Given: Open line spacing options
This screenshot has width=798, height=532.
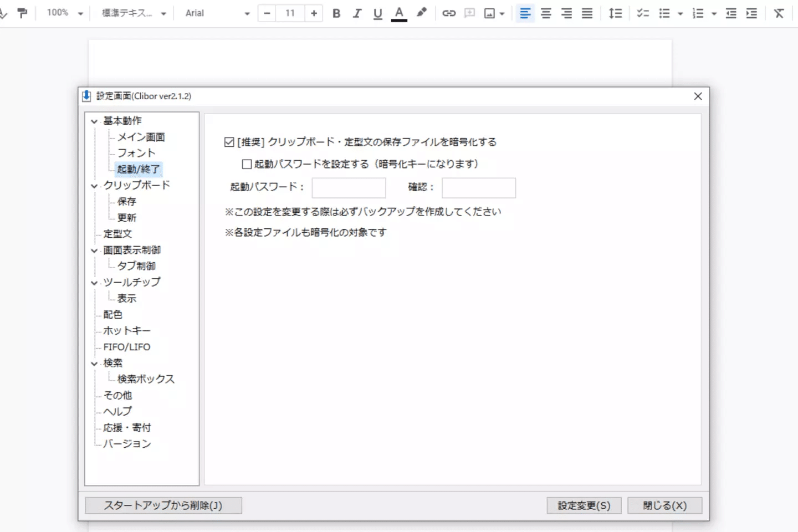Looking at the screenshot, I should pos(615,13).
